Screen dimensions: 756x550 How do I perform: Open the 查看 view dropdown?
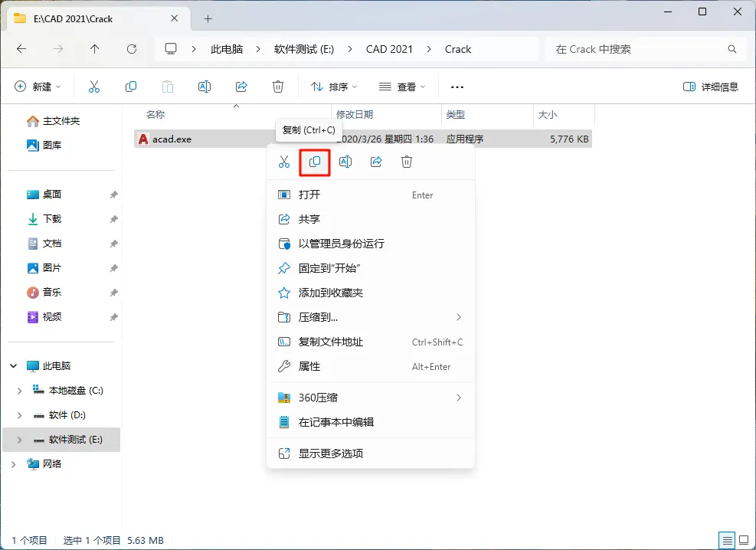[402, 87]
